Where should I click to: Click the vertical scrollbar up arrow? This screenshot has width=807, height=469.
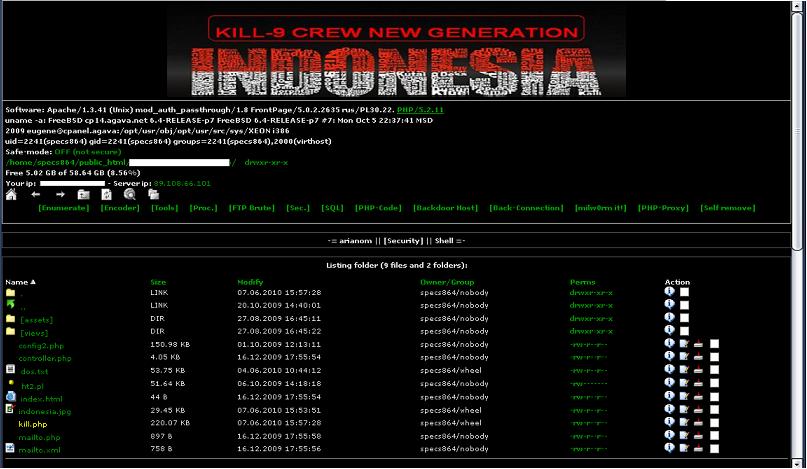pyautogui.click(x=798, y=7)
